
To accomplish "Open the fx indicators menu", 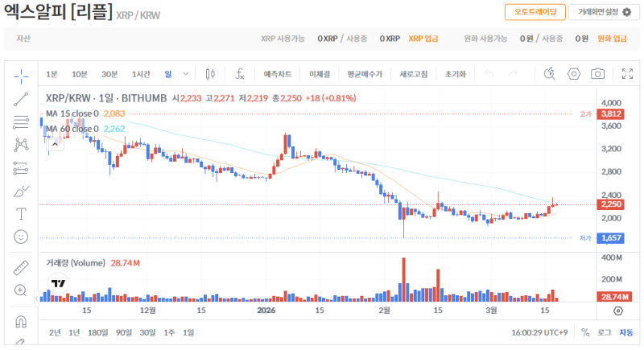I will coord(240,74).
